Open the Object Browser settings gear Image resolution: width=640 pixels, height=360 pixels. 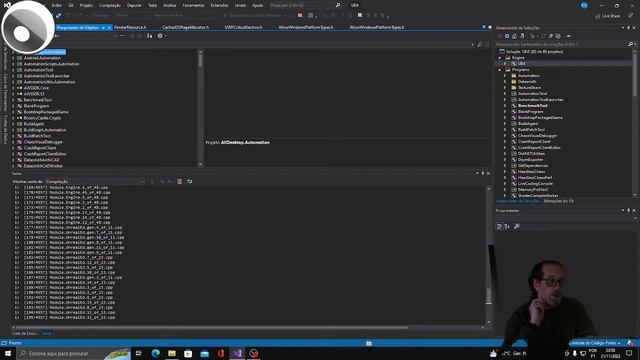coord(160,36)
